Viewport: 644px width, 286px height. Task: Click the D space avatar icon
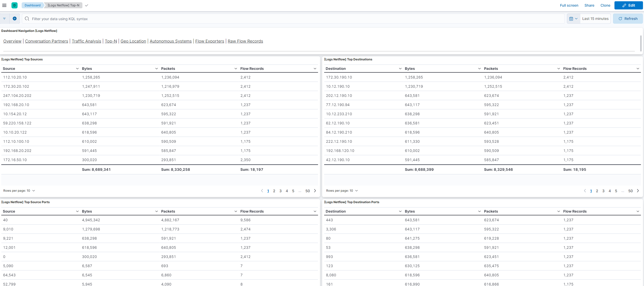15,5
